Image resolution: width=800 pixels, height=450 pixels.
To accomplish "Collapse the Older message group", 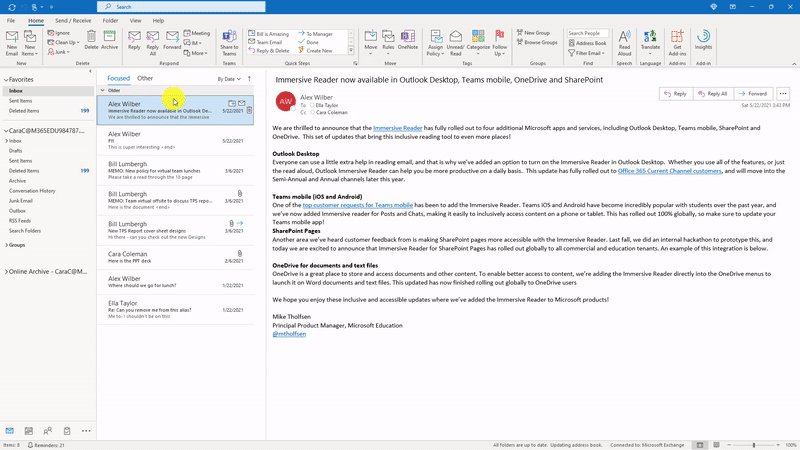I will (x=103, y=90).
